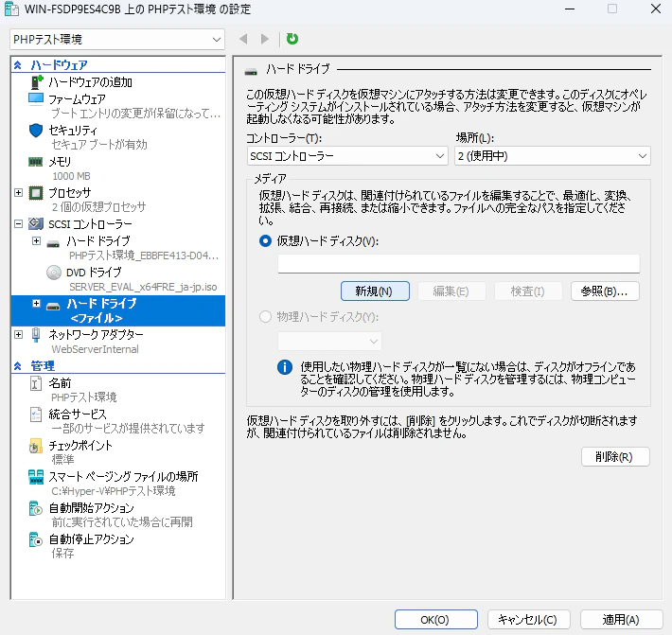Click the window title bar app icon
The height and width of the screenshot is (635, 672).
[11, 9]
